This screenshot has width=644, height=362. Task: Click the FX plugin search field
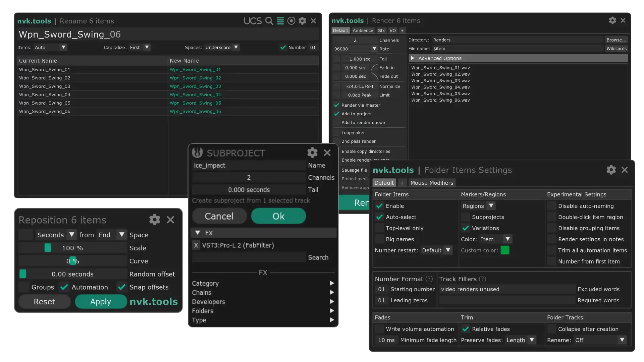248,257
